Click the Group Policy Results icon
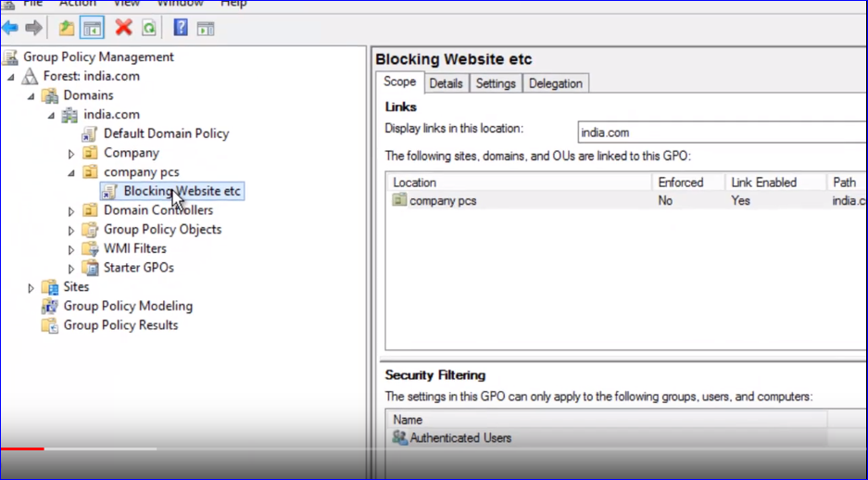868x480 pixels. tap(50, 325)
